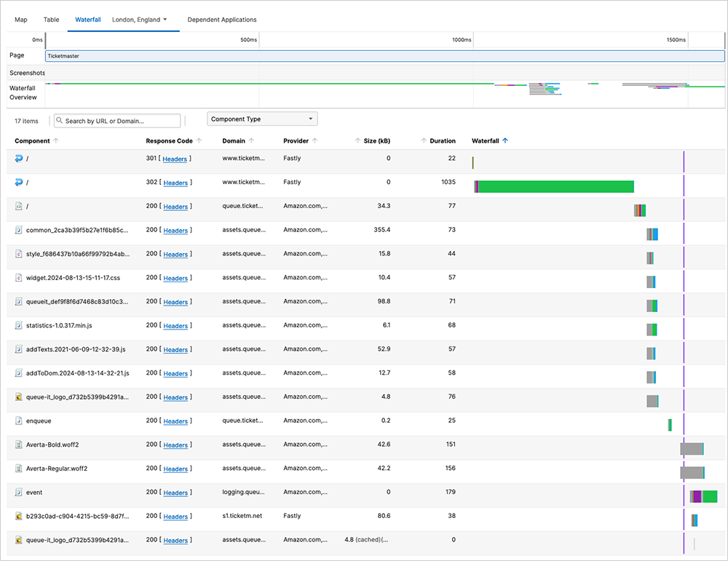Click the image icon for b293c0ad-c904-4215 component
This screenshot has height=561, width=728.
click(19, 516)
